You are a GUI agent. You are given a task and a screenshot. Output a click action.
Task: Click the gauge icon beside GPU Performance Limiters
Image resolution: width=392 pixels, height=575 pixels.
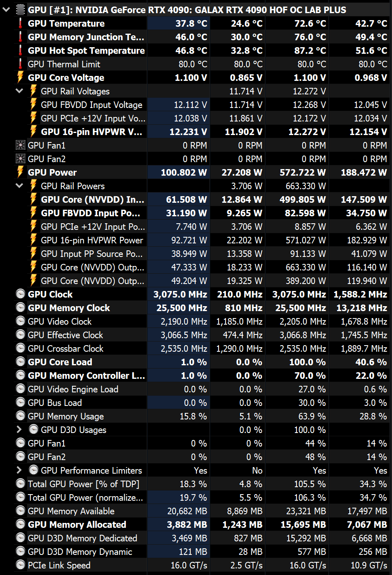pos(34,470)
